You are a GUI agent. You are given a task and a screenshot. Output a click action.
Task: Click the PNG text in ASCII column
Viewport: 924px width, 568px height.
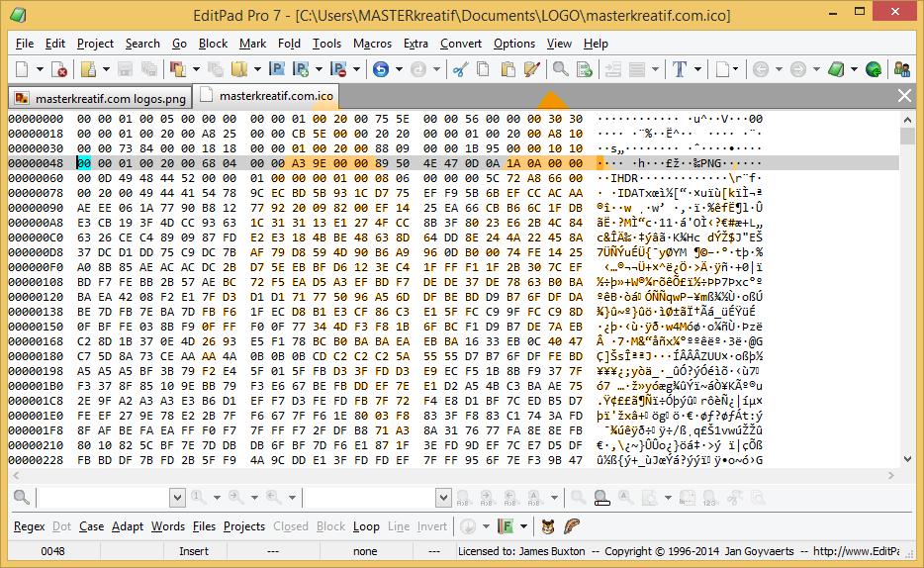[710, 163]
